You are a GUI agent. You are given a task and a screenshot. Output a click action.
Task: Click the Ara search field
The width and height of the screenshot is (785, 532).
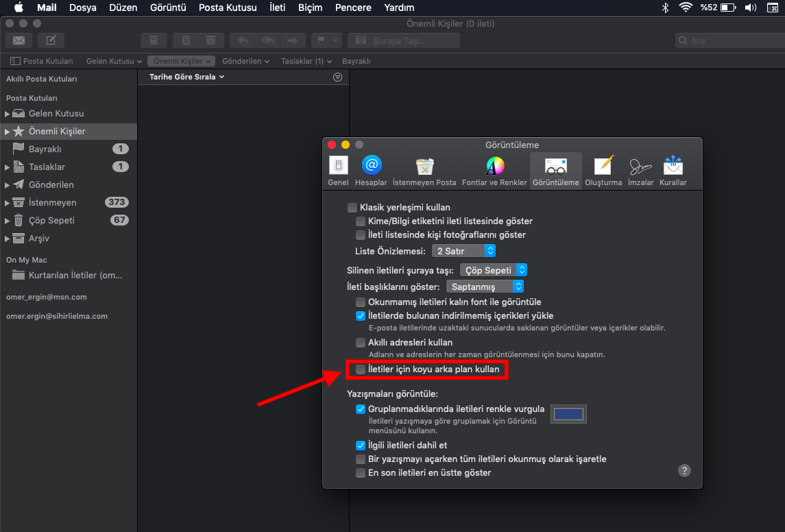click(727, 40)
